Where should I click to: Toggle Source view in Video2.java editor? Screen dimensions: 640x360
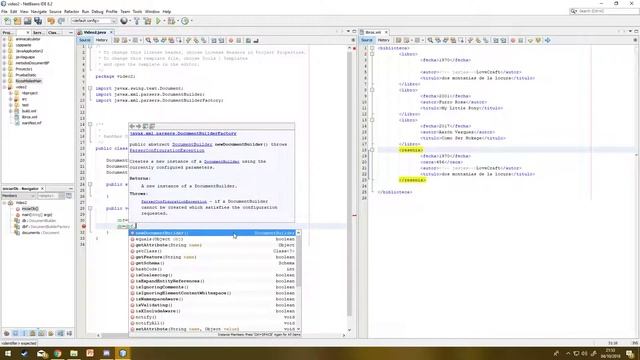point(84,40)
